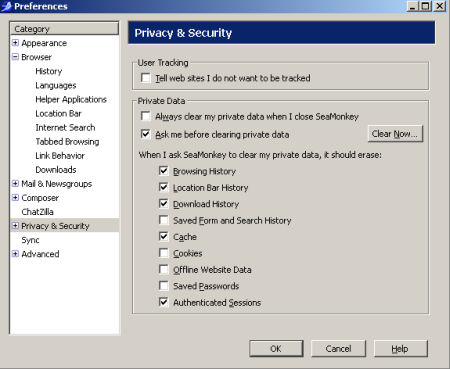Expand Privacy & Security subtree
450x369 pixels.
click(15, 226)
